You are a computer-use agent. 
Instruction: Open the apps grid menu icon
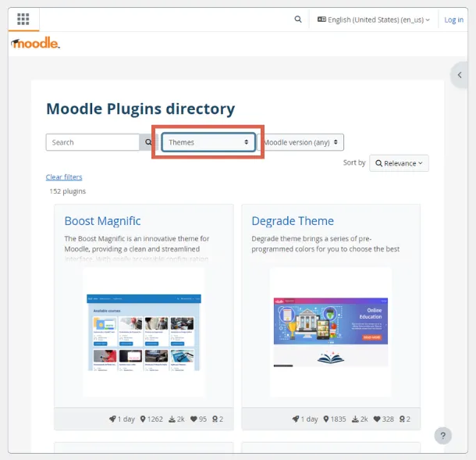click(23, 20)
